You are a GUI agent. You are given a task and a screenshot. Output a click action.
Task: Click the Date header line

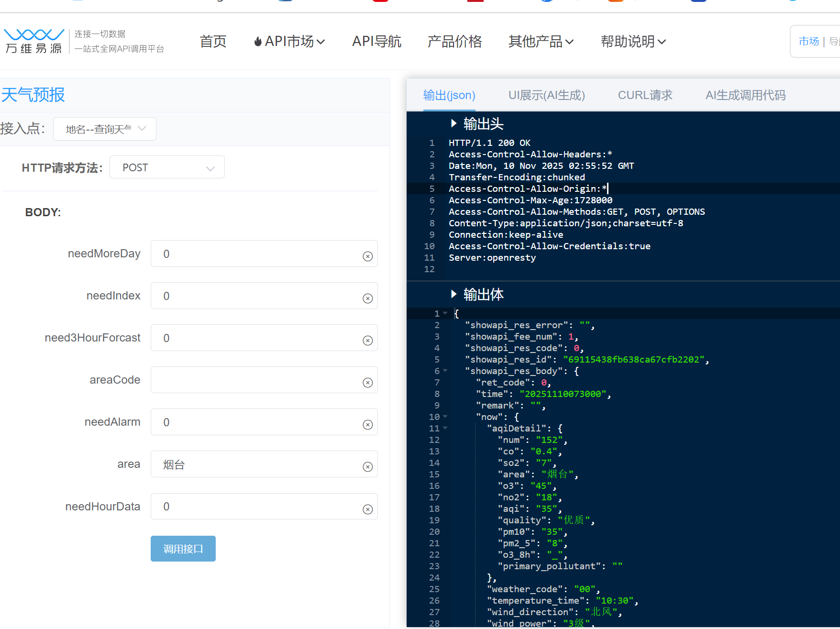(x=541, y=166)
